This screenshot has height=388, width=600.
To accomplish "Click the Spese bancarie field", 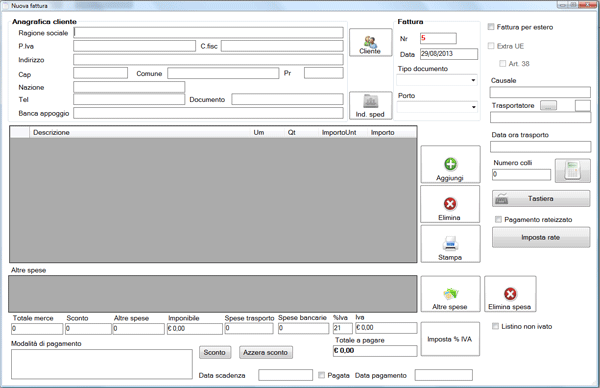I will 303,328.
